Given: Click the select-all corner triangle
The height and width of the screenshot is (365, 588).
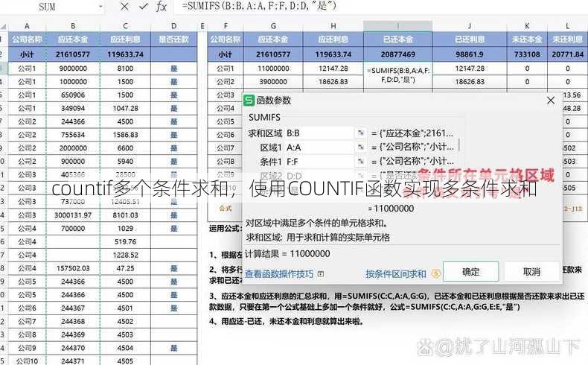Looking at the screenshot, I should tap(4, 27).
